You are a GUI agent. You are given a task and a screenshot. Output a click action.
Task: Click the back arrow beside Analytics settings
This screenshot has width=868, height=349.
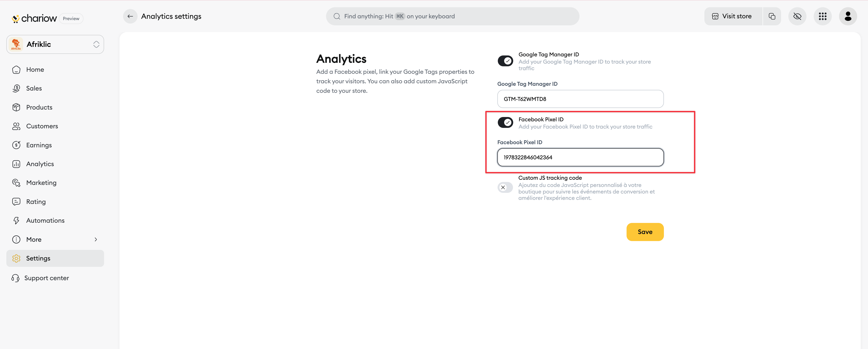(130, 16)
